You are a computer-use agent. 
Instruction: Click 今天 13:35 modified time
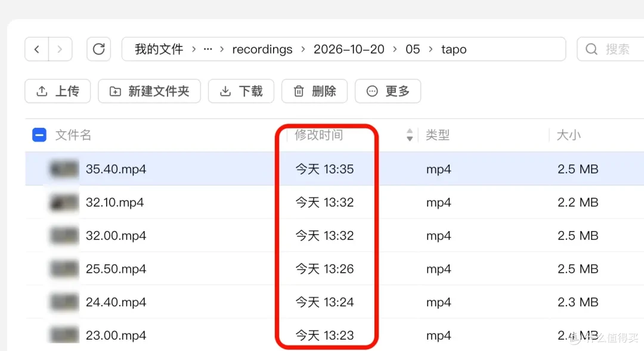click(x=324, y=170)
